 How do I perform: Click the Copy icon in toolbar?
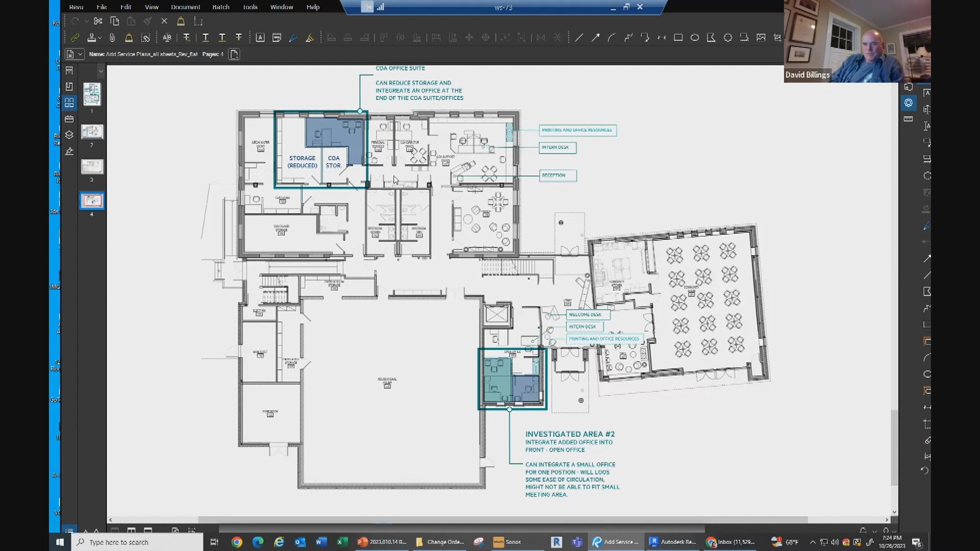tap(115, 21)
